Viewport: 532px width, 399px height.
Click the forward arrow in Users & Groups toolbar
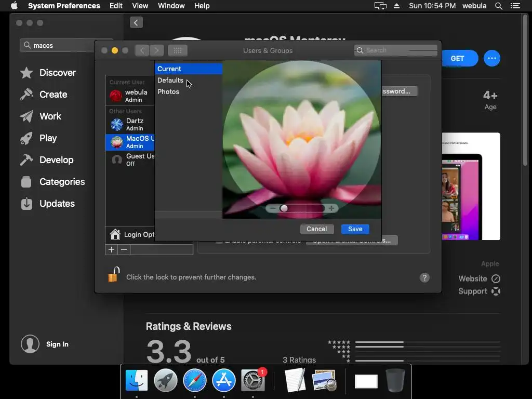click(x=156, y=50)
